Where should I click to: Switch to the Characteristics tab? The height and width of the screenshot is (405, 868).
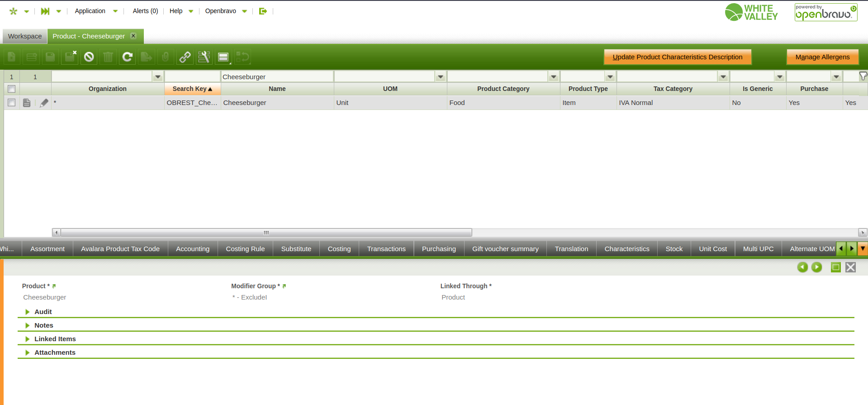pos(626,249)
